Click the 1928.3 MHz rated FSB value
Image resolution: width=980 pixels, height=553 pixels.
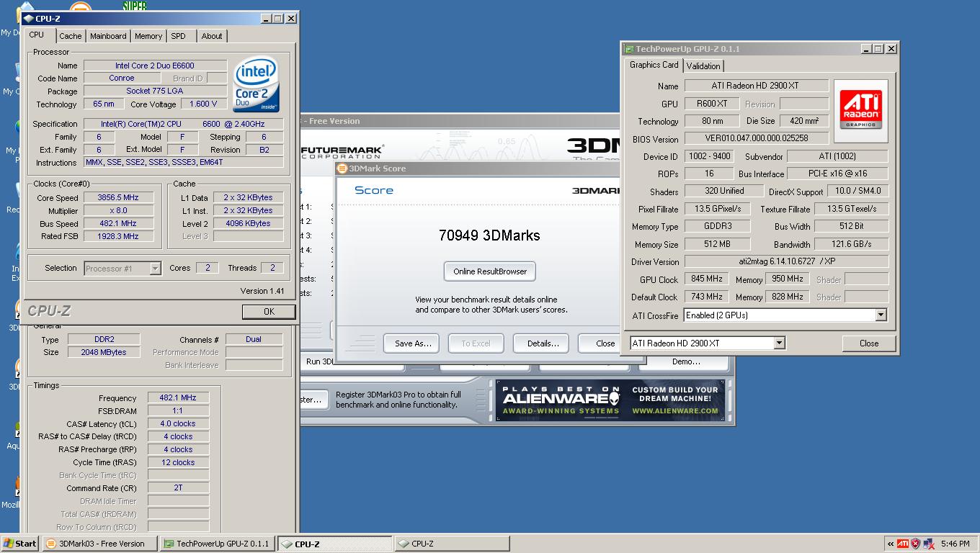(117, 236)
